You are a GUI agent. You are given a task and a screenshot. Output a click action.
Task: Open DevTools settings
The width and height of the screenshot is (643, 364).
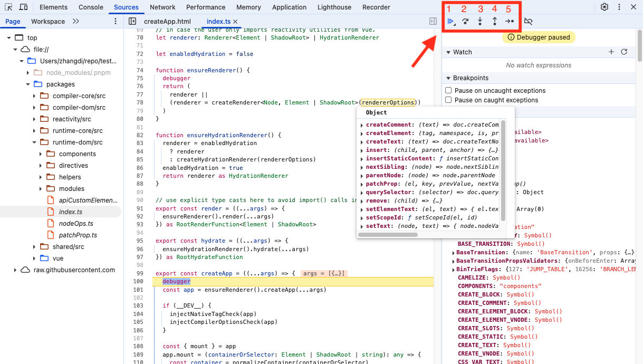[604, 7]
